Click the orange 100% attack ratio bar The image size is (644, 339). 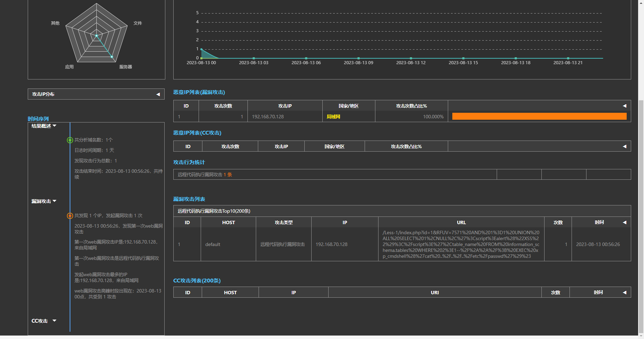pos(539,116)
